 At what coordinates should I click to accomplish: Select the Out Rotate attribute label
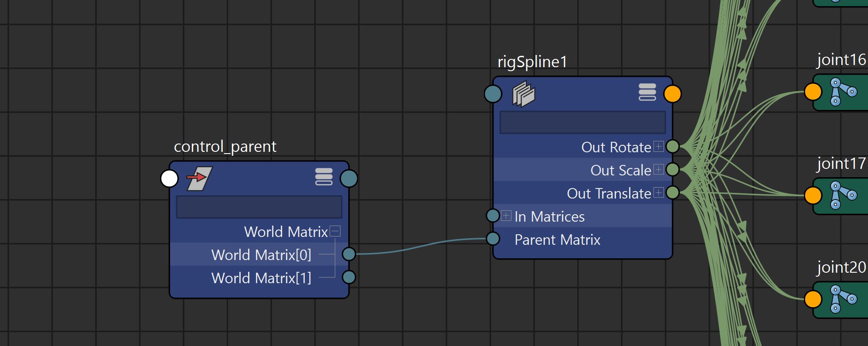click(616, 147)
